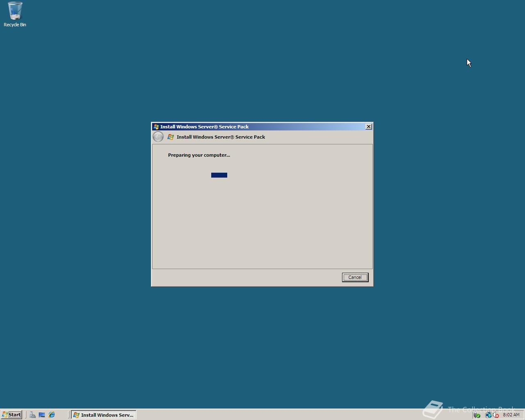Image resolution: width=525 pixels, height=420 pixels.
Task: Click the muted volume tray icon
Action: [x=496, y=415]
